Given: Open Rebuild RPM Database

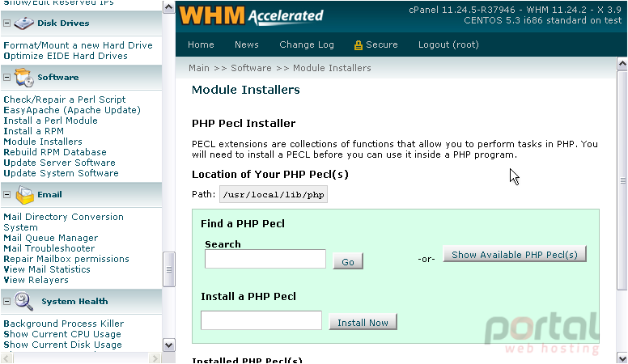Looking at the screenshot, I should click(x=55, y=152).
